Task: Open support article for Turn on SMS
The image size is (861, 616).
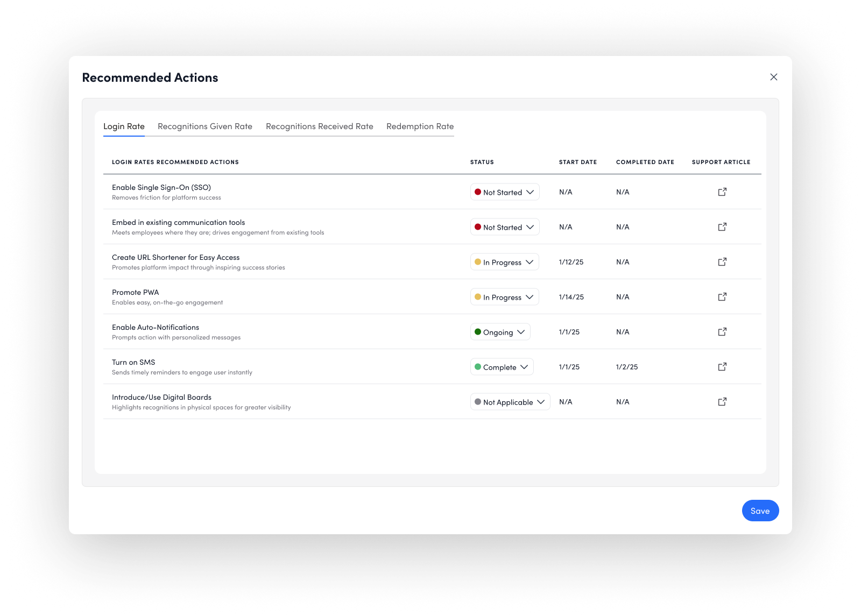Action: click(x=722, y=367)
